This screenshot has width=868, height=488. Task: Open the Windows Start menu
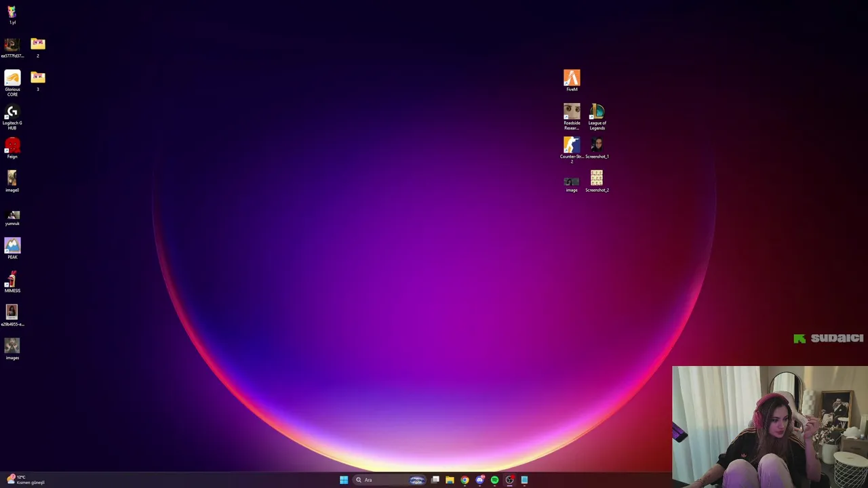pyautogui.click(x=344, y=480)
